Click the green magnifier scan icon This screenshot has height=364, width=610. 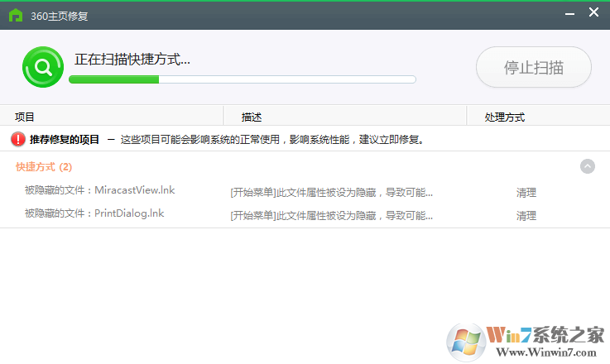pos(43,67)
